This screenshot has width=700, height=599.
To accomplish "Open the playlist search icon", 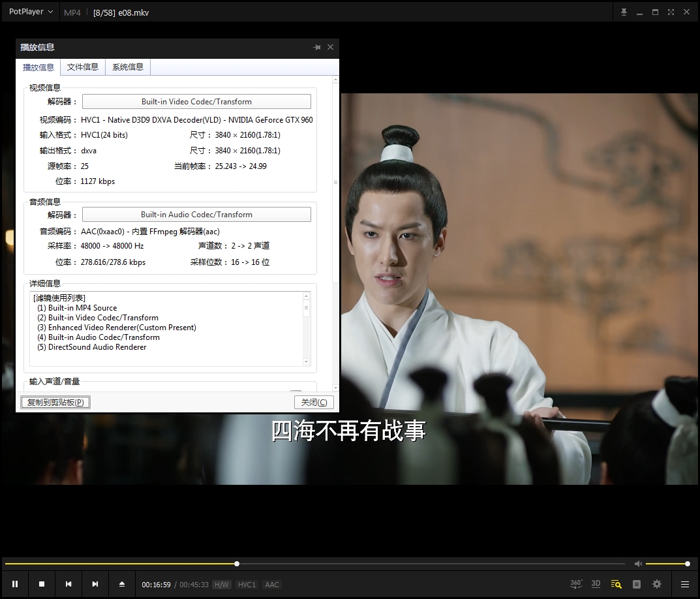I will tap(616, 584).
